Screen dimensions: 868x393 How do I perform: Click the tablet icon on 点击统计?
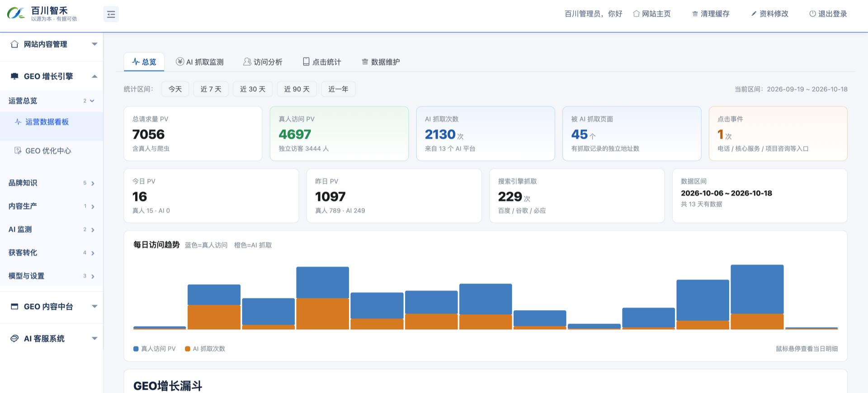[306, 62]
